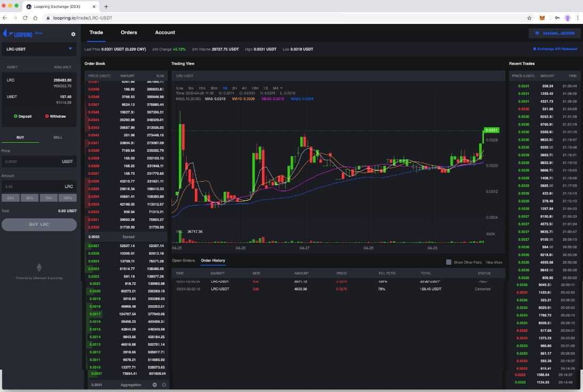Go to browser home page
Image resolution: width=583 pixels, height=392 pixels.
click(35, 18)
